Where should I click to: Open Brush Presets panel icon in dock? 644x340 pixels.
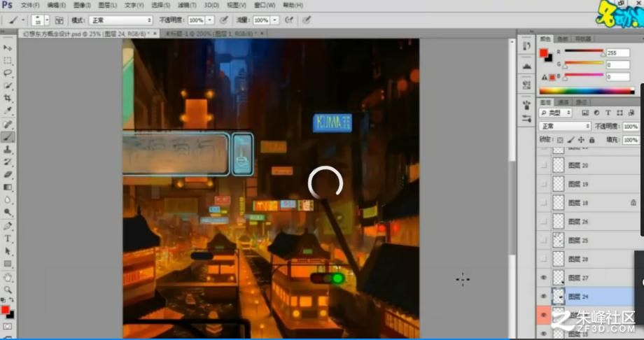coord(527,119)
